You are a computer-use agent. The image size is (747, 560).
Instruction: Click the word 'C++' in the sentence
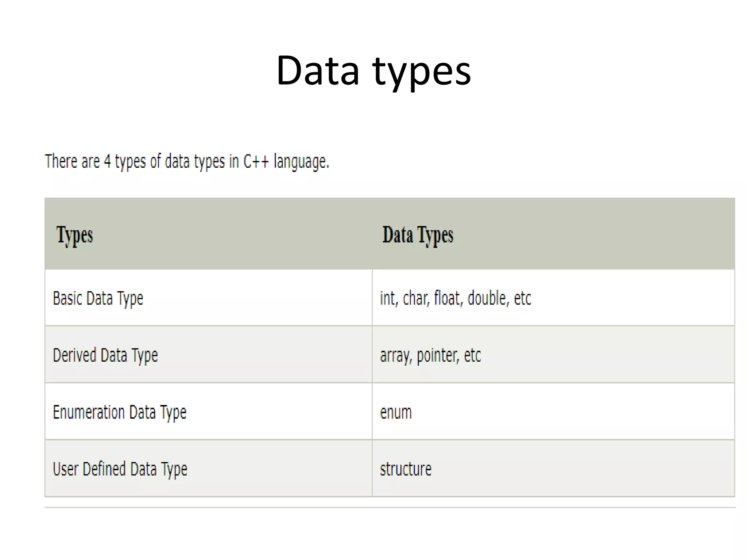point(256,162)
